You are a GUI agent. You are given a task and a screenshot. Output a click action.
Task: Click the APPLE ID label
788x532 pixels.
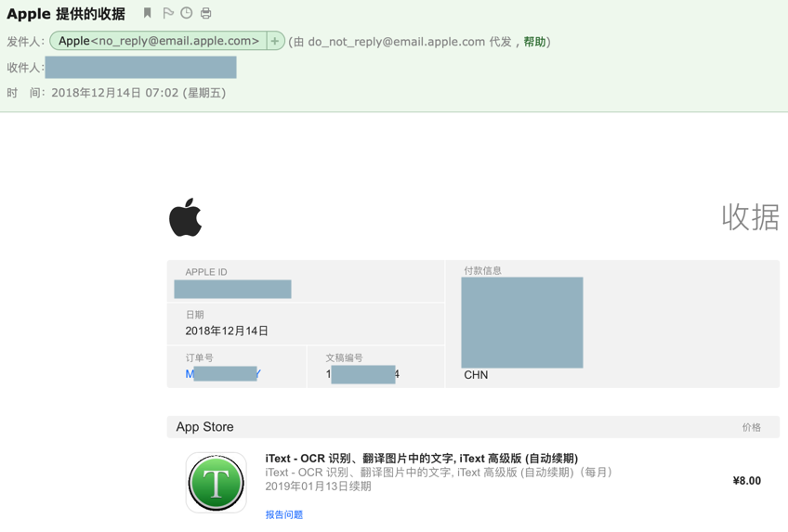[x=206, y=272]
